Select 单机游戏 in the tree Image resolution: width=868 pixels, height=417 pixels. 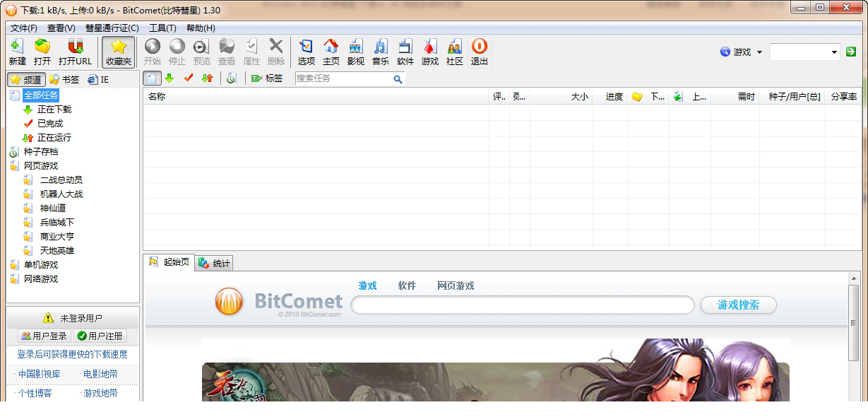coord(41,265)
